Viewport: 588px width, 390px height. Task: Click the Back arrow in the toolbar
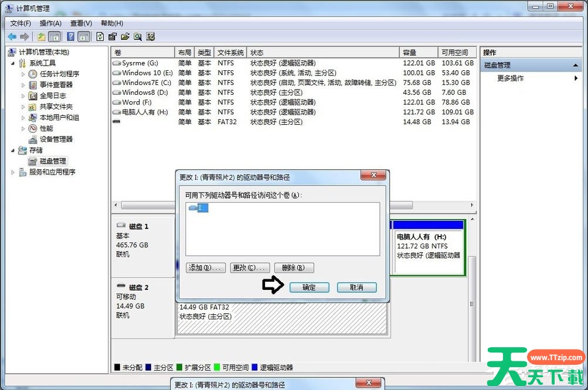click(x=12, y=36)
